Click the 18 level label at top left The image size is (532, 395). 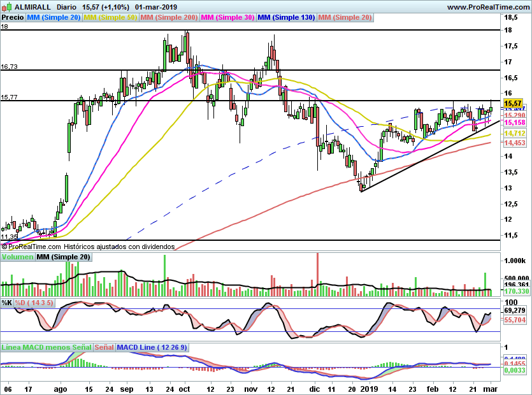pos(4,27)
